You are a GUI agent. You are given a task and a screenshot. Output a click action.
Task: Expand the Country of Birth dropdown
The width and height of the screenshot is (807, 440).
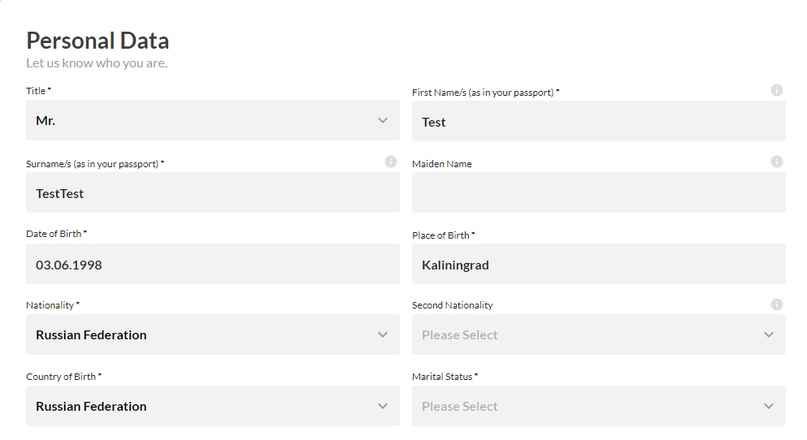pyautogui.click(x=213, y=406)
